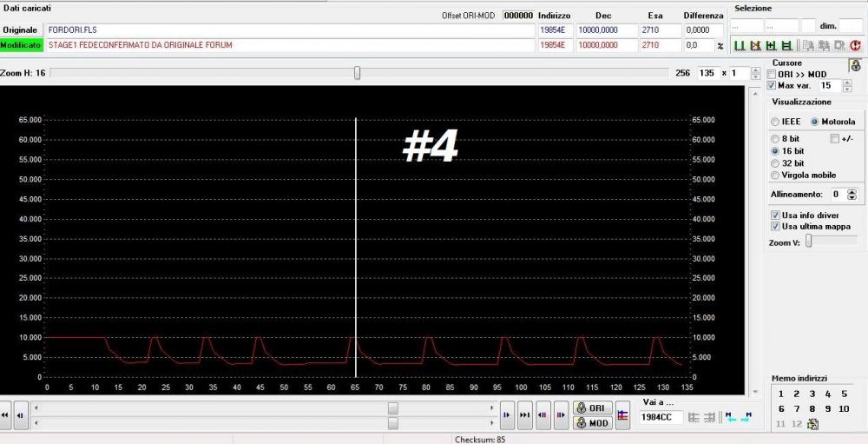The image size is (868, 444).
Task: Click the left-pointing cyan M marker arrow
Action: pos(730,417)
